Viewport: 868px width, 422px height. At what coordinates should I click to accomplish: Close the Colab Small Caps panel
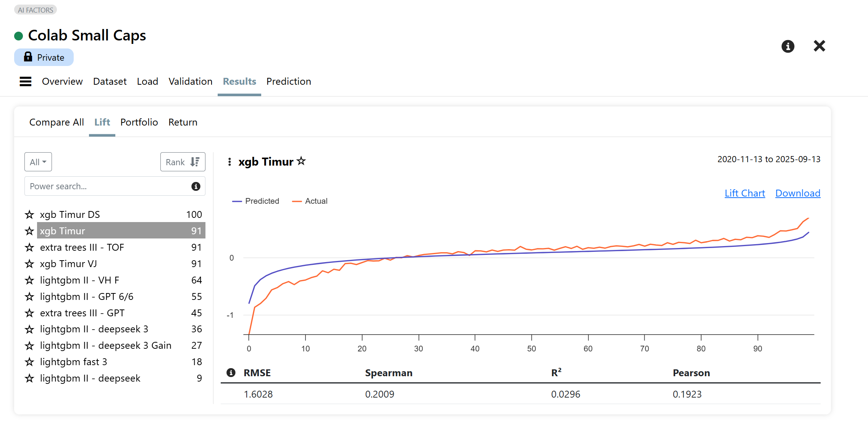click(819, 46)
